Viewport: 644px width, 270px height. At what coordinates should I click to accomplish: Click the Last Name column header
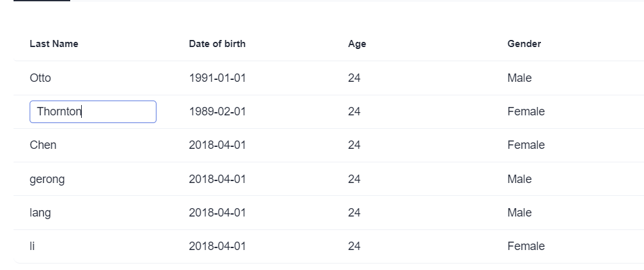pyautogui.click(x=54, y=44)
